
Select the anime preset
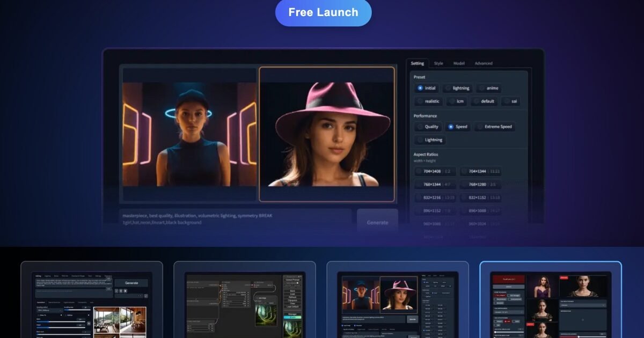point(488,88)
